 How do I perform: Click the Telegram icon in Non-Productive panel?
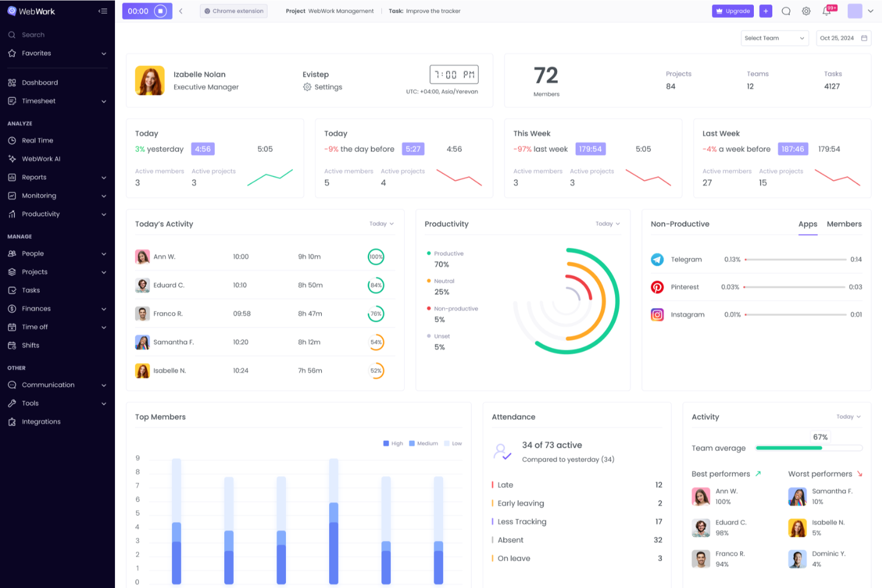[657, 259]
